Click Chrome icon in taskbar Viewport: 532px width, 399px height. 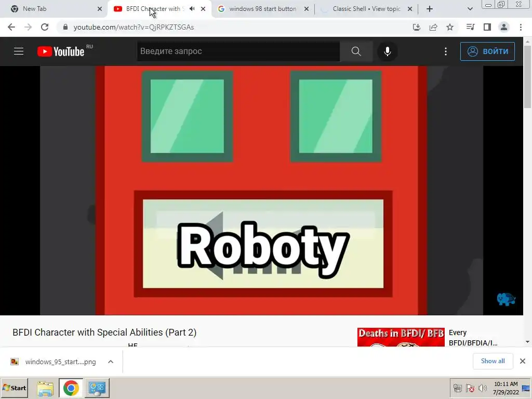click(71, 388)
